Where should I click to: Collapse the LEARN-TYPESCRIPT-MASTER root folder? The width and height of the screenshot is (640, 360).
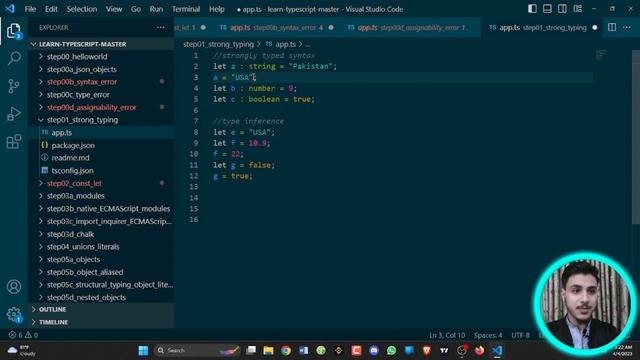[101, 44]
